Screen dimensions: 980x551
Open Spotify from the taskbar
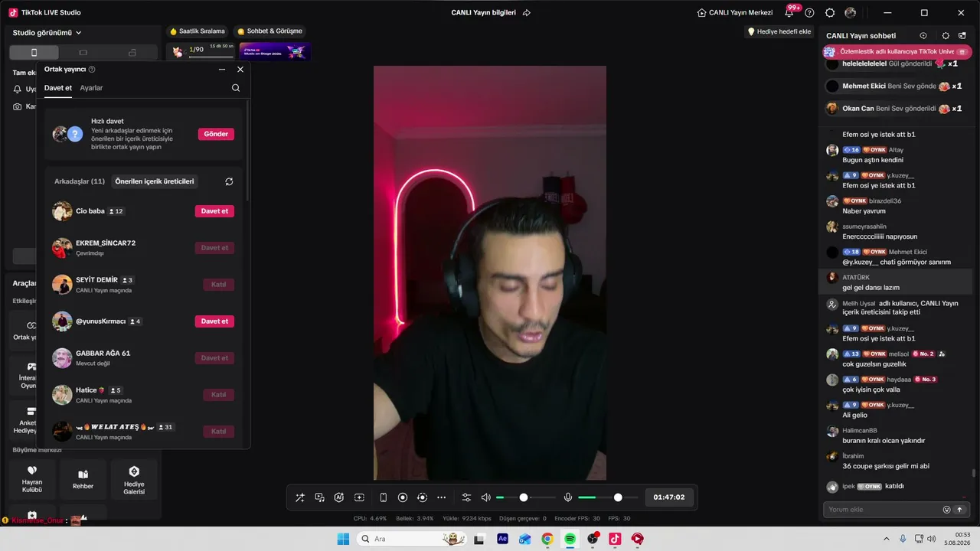point(570,539)
